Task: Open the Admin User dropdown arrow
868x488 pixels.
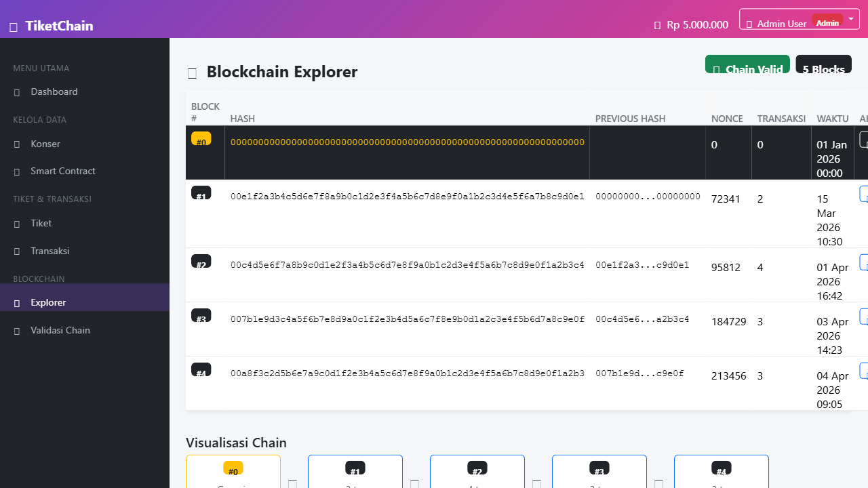Action: (850, 19)
